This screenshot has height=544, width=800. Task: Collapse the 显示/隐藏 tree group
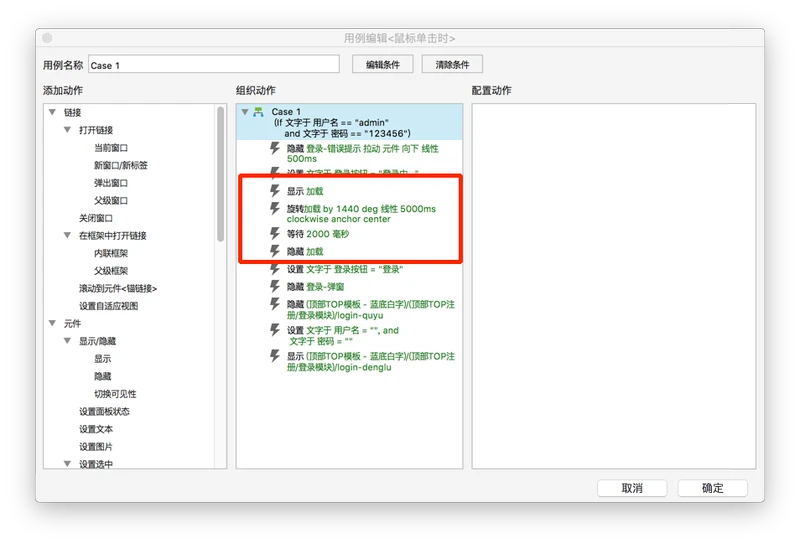67,341
